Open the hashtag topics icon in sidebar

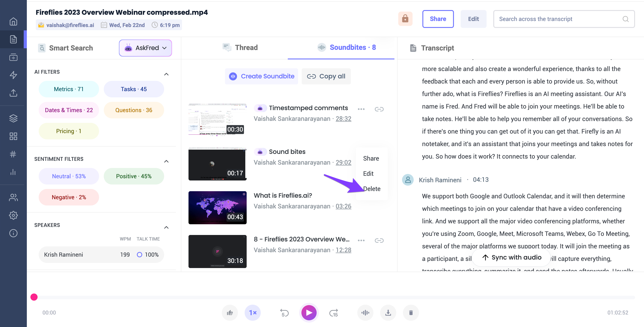tap(13, 154)
